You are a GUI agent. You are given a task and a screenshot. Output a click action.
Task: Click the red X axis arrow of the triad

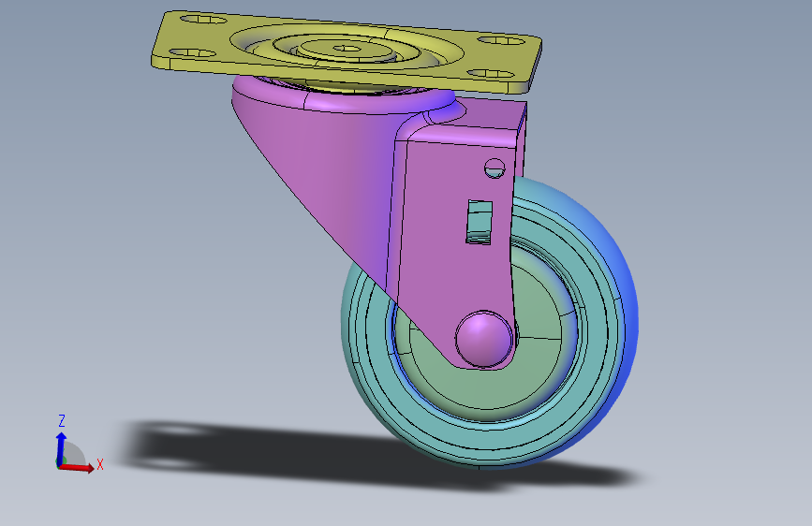77,467
